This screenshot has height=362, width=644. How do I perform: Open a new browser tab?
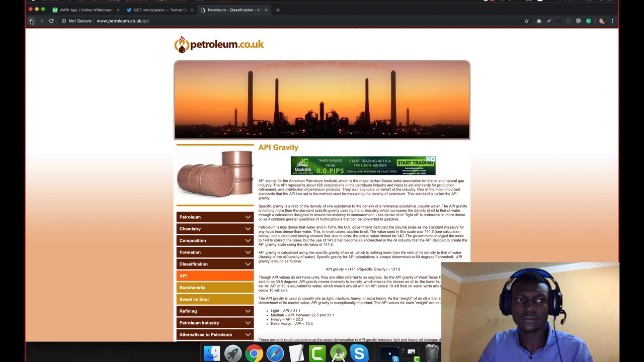pyautogui.click(x=278, y=10)
